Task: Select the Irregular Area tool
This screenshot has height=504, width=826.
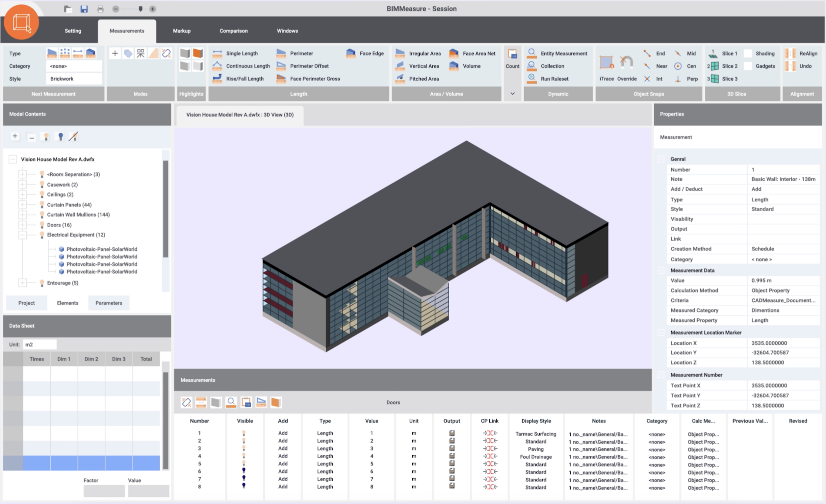Action: pos(426,53)
